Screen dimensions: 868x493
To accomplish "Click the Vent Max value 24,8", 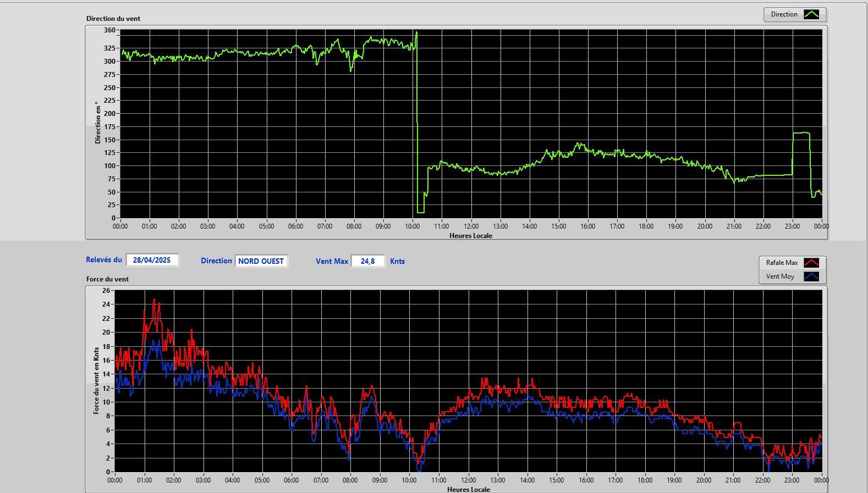I will (x=368, y=261).
